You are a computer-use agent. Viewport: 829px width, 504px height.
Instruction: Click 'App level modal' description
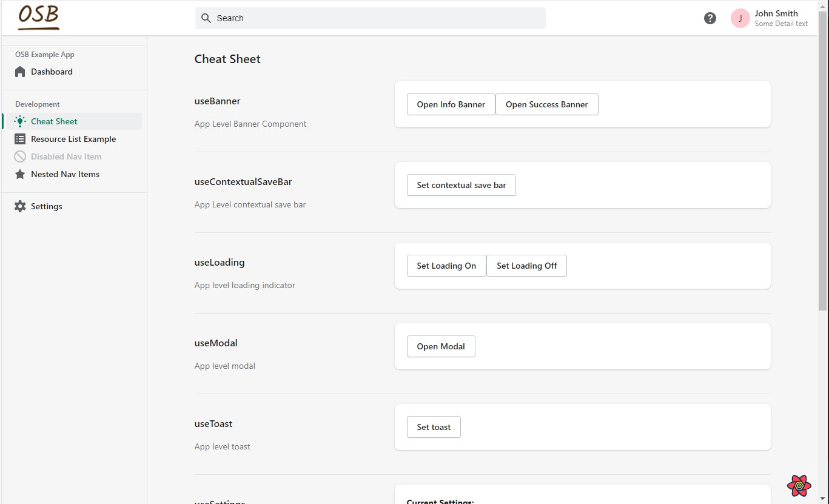pyautogui.click(x=224, y=366)
